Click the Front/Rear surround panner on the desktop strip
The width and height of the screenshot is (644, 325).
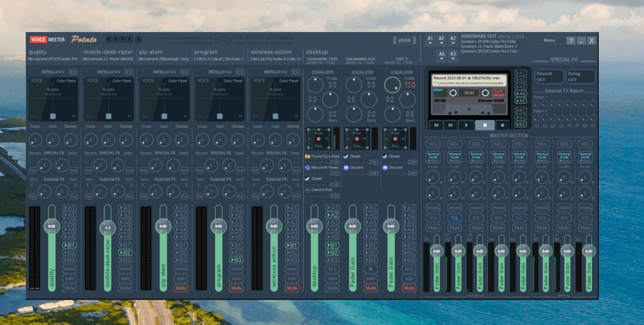point(319,139)
